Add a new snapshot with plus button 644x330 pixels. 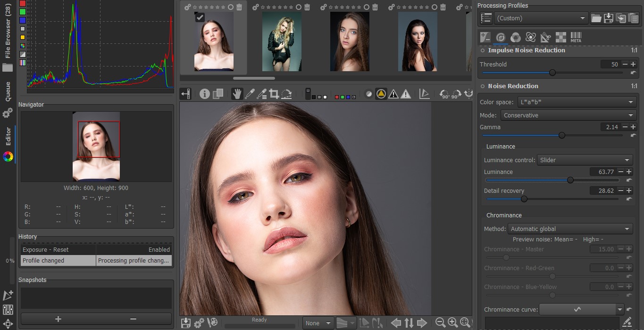tap(59, 319)
